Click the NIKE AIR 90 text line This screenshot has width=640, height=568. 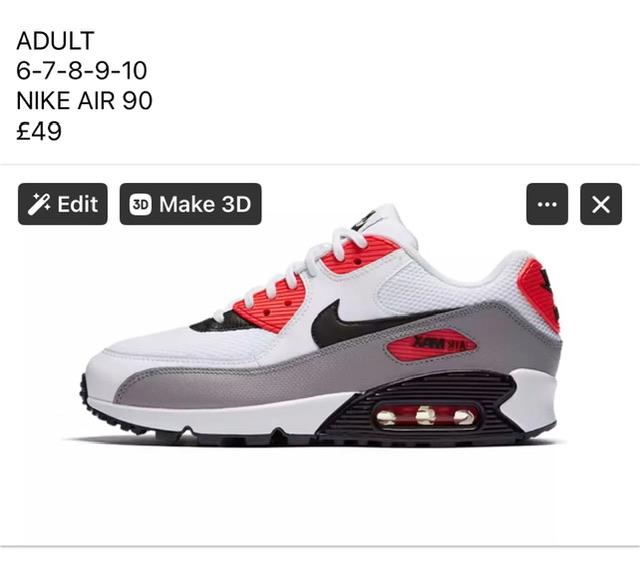[x=84, y=100]
